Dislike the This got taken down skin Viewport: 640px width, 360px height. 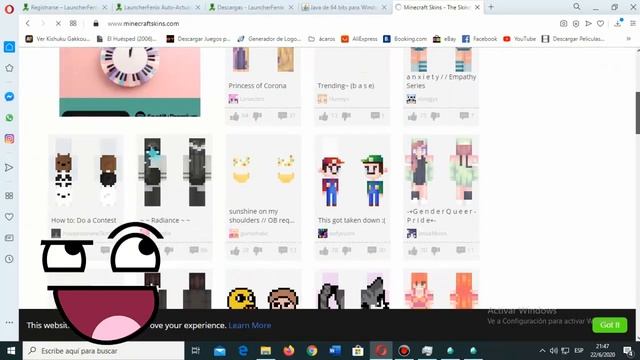coord(346,250)
